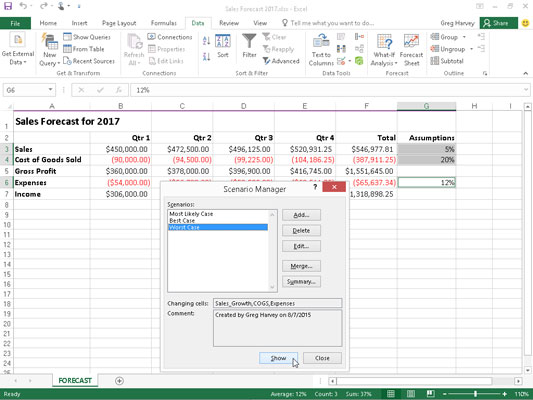Open Get External Data
The height and width of the screenshot is (400, 533).
[x=18, y=49]
